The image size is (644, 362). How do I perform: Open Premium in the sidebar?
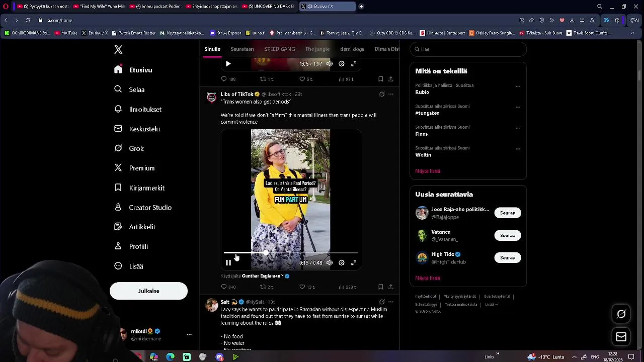[134, 168]
